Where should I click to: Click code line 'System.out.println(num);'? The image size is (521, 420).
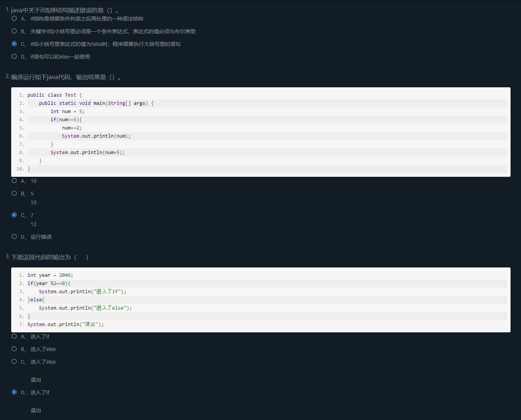pyautogui.click(x=96, y=136)
